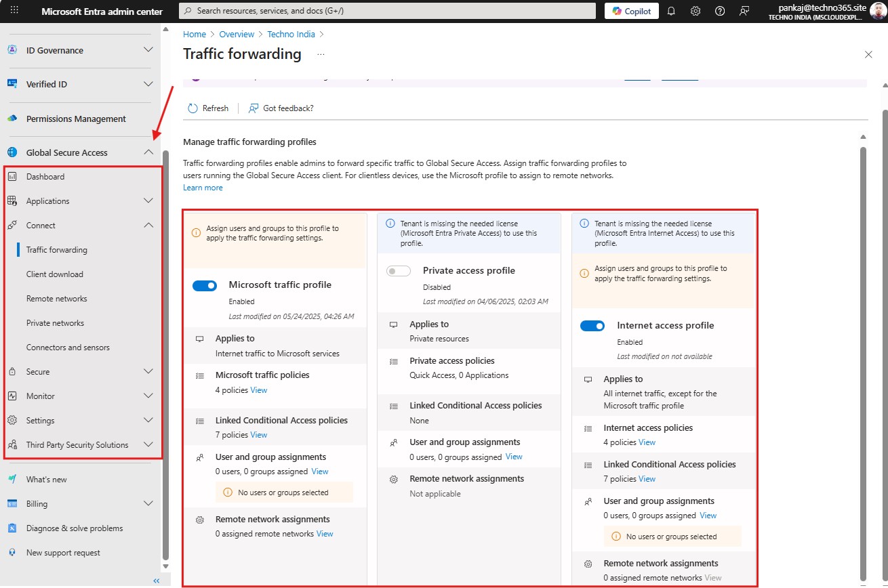Toggle off Microsoft traffic profile
The image size is (888, 588).
[205, 286]
